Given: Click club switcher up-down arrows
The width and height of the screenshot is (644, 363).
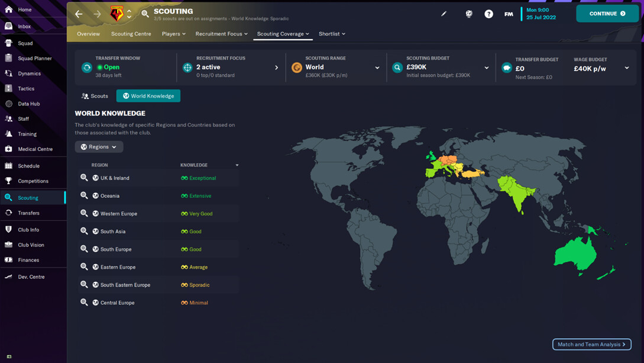Looking at the screenshot, I should click(129, 14).
